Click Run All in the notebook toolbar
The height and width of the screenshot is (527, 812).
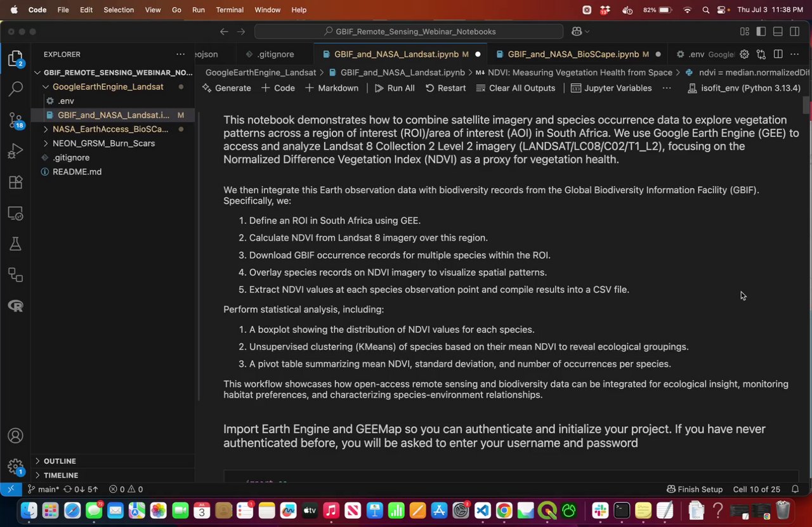point(395,88)
